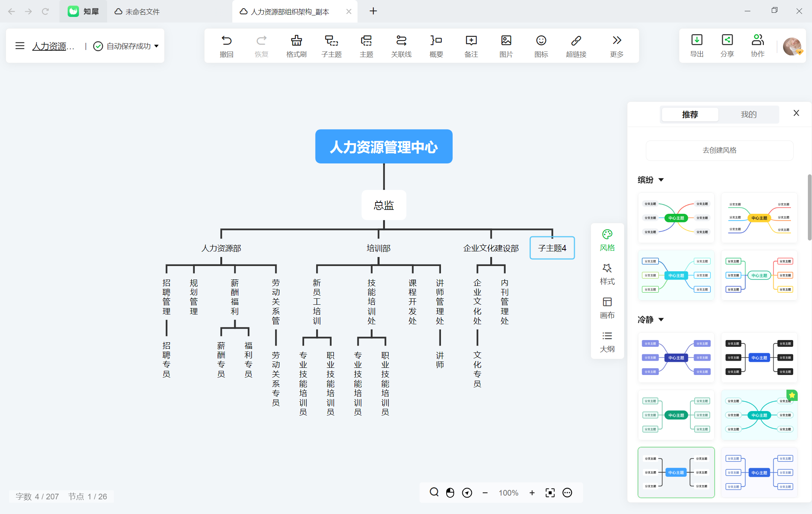
Task: Collapse the 缤纷 style category
Action: pos(661,180)
